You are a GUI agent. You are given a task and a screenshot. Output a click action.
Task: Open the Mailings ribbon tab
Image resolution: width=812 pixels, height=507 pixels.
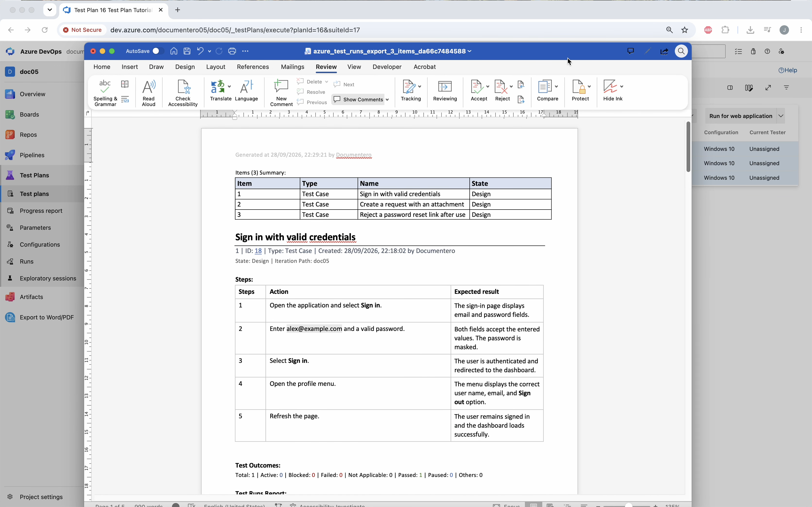point(292,67)
